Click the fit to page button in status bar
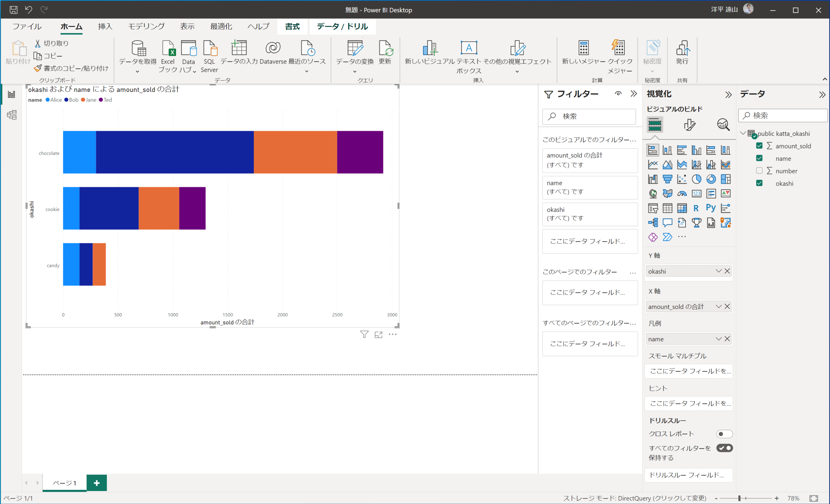The image size is (830, 504). coord(814,498)
